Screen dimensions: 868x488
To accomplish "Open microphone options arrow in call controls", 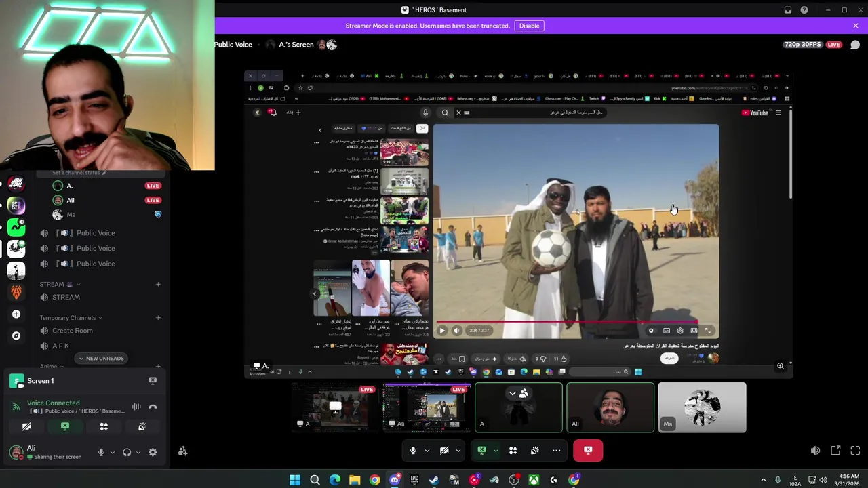I will [427, 450].
